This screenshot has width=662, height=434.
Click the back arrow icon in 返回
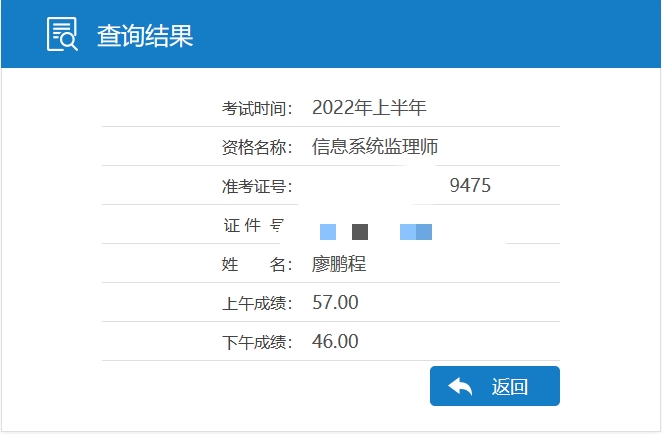(460, 387)
